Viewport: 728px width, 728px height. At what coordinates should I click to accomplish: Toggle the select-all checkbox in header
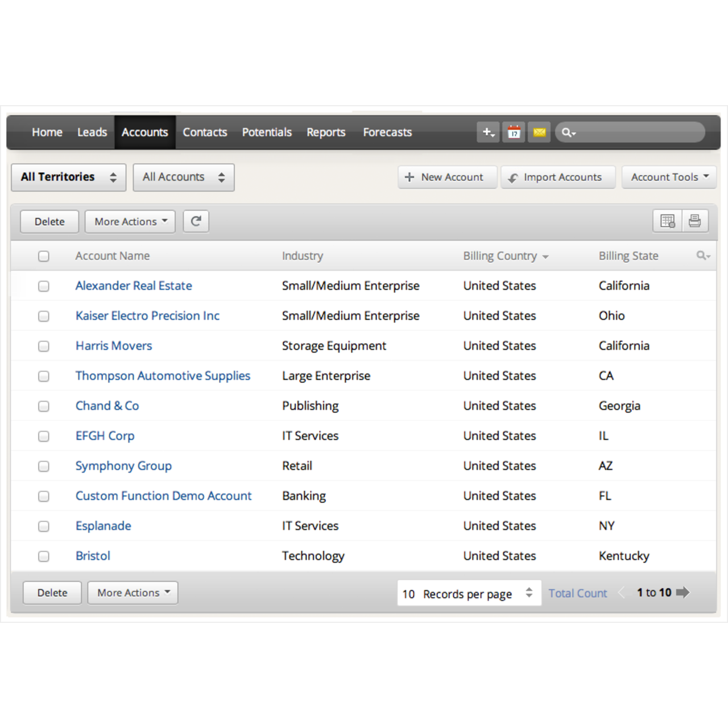tap(44, 257)
